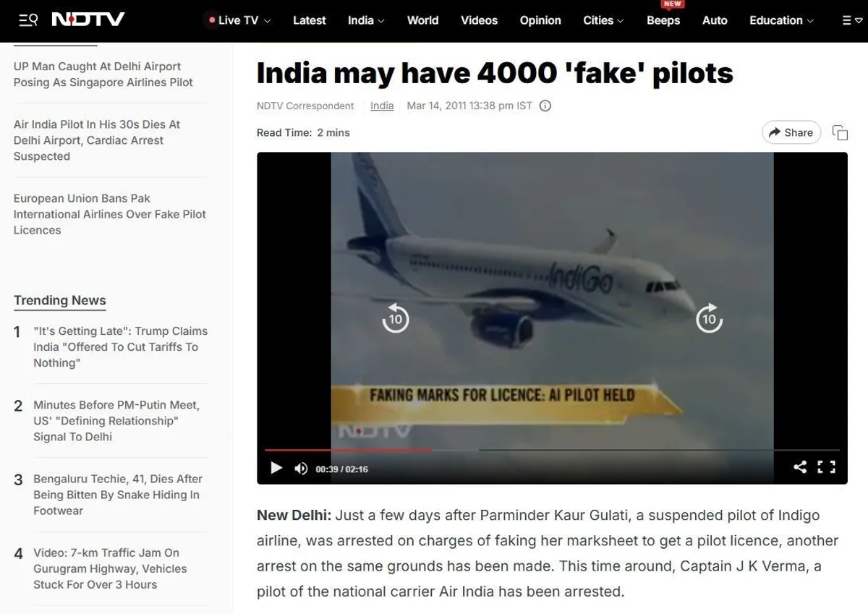Toggle fullscreen video mode
Viewport: 868px width, 614px height.
[x=827, y=467]
